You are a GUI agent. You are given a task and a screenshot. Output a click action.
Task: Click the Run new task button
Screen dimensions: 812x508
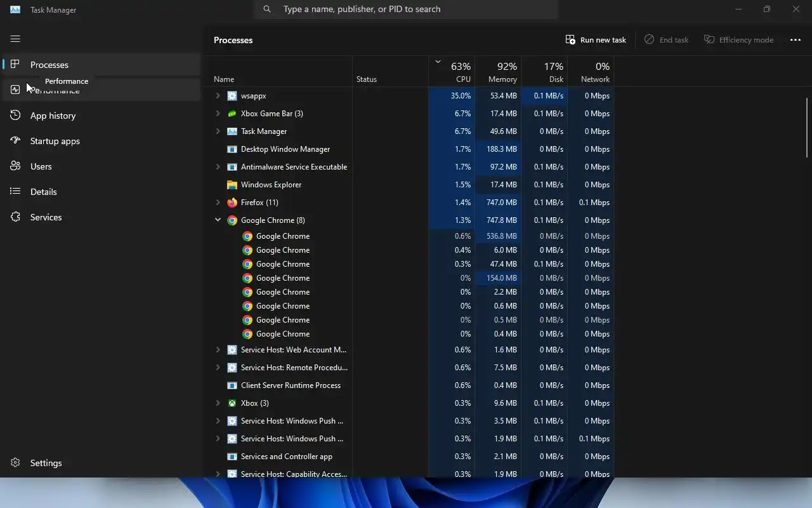coord(596,39)
